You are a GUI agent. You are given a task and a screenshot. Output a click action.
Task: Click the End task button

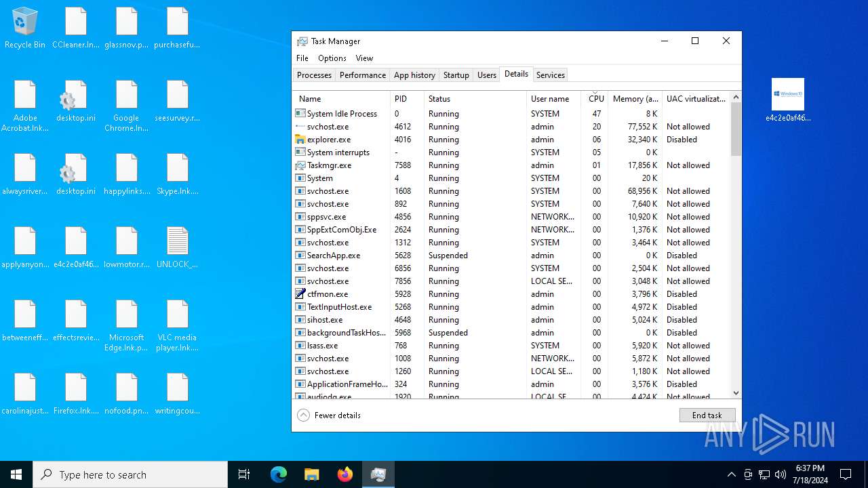[707, 415]
